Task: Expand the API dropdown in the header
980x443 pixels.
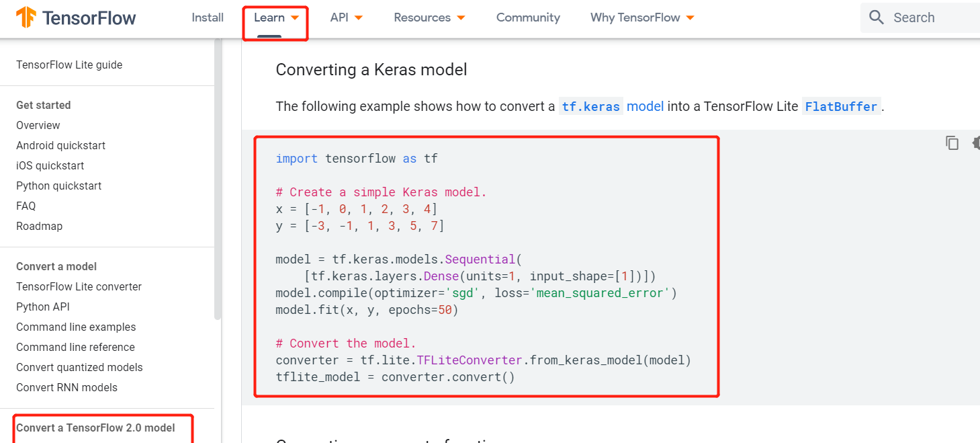Action: (x=347, y=17)
